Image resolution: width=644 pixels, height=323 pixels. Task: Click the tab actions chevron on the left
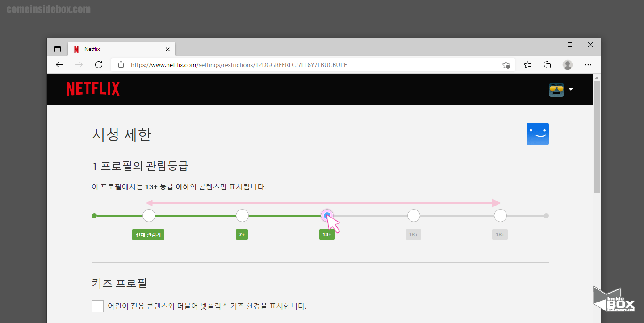(58, 49)
